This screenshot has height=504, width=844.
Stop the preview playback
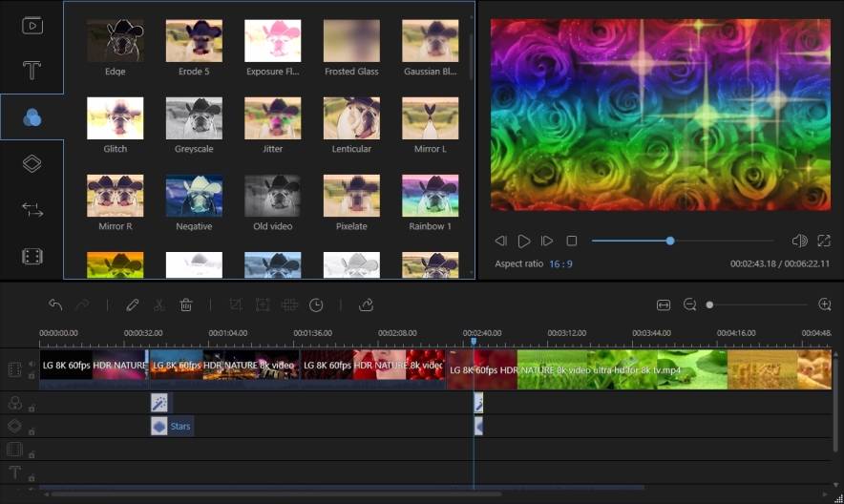[x=572, y=241]
